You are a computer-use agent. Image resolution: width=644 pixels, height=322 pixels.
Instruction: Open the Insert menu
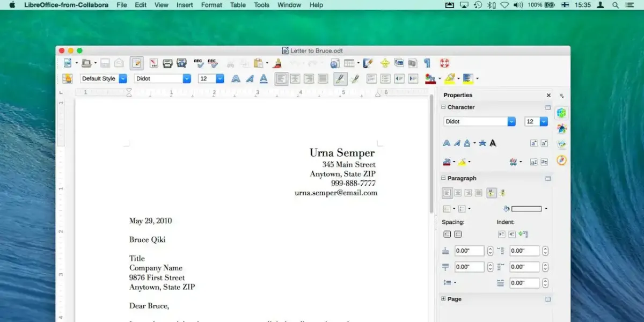click(185, 5)
